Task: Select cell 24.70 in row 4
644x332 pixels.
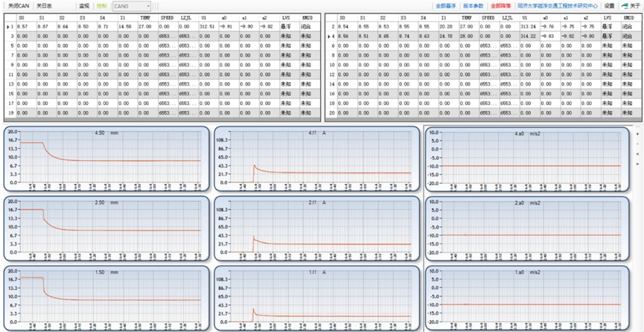Action: tap(448, 36)
